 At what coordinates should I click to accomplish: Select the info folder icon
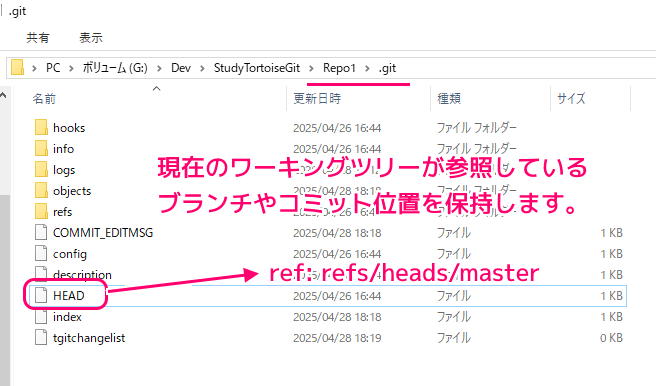41,148
